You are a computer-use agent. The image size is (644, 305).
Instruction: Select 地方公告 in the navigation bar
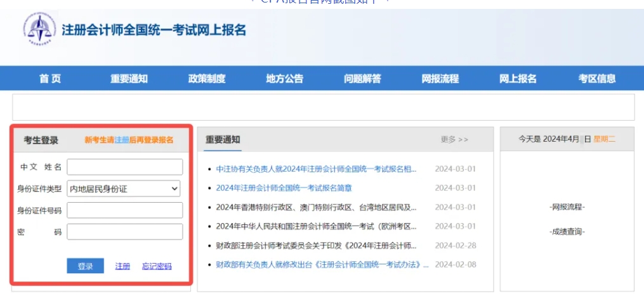(284, 79)
